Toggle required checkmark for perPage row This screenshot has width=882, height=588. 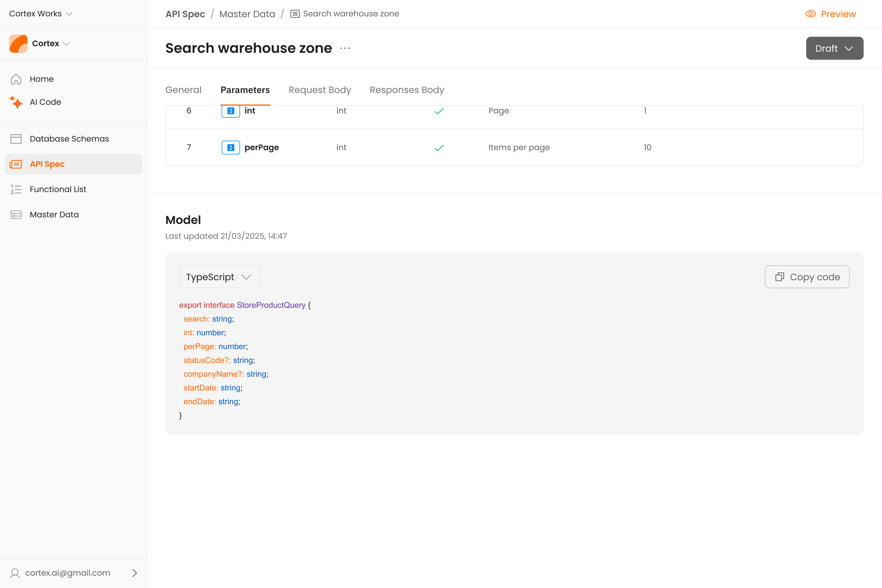[439, 148]
